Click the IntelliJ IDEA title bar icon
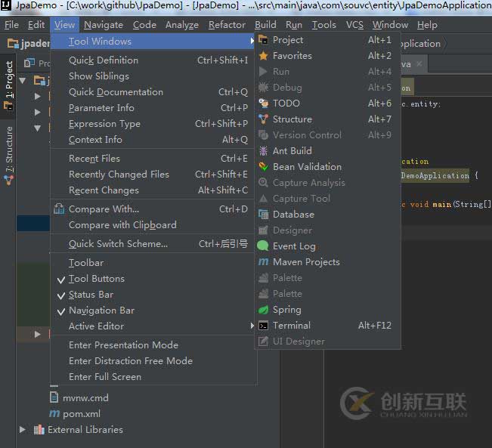 click(x=5, y=5)
